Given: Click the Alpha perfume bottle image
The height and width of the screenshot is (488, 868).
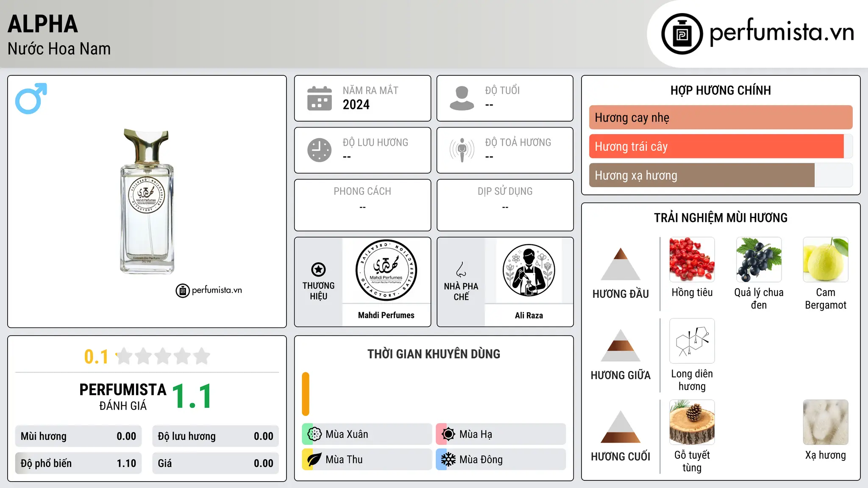Looking at the screenshot, I should pos(147,201).
